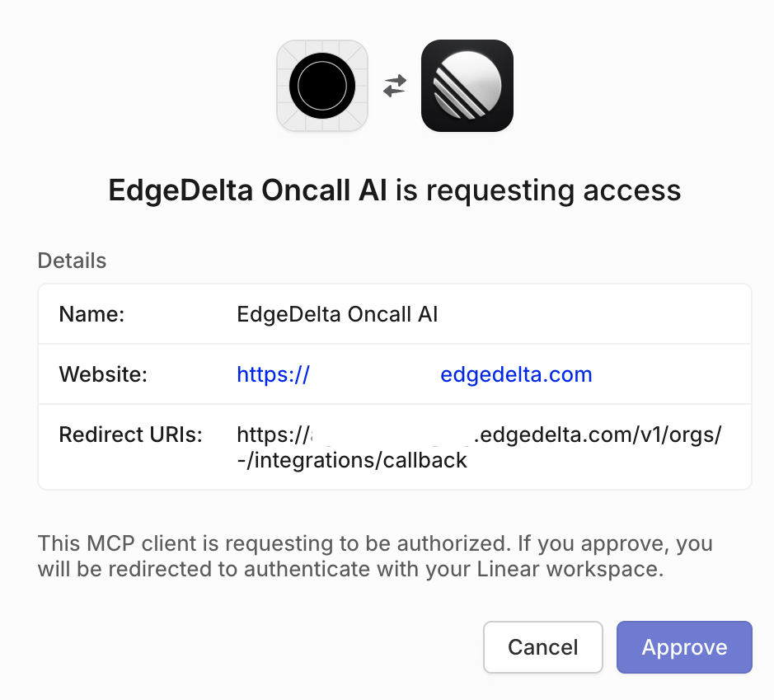Click the "Website:" field label

(x=103, y=375)
